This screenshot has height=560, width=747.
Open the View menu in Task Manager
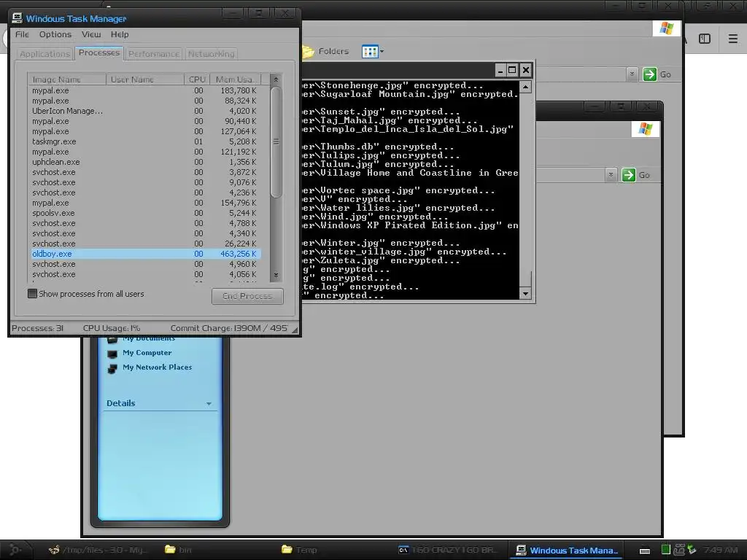pos(91,34)
